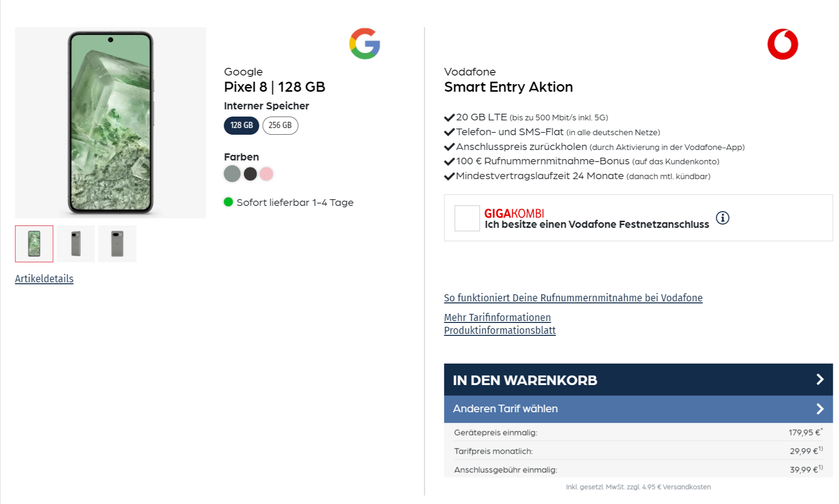Open the GigaKombi info tooltip icon
839x504 pixels.
click(722, 218)
